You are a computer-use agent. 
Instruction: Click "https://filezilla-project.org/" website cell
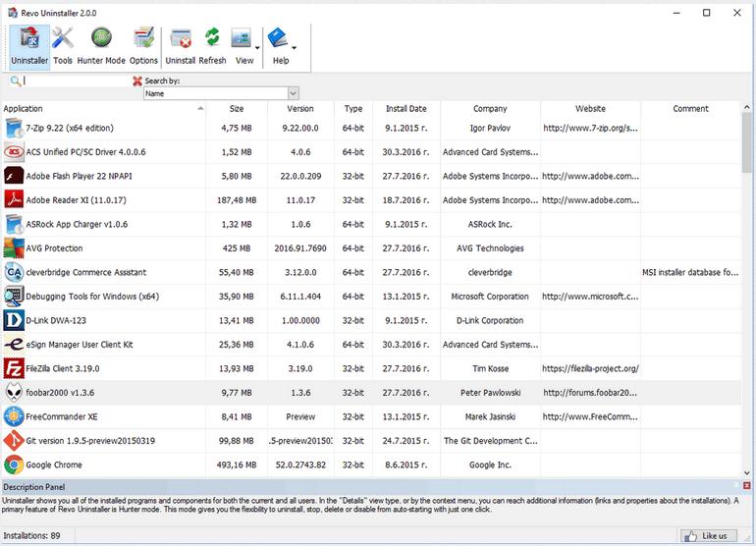(590, 368)
